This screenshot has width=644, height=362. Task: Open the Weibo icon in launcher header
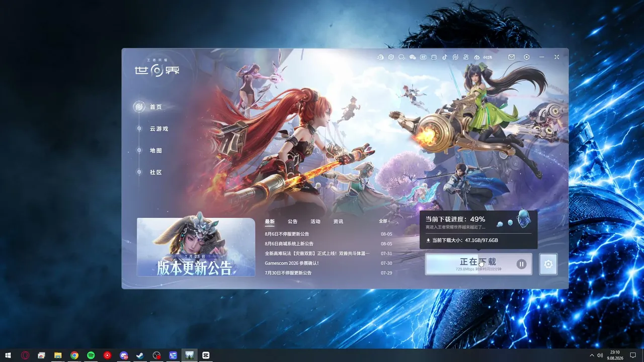(x=477, y=57)
